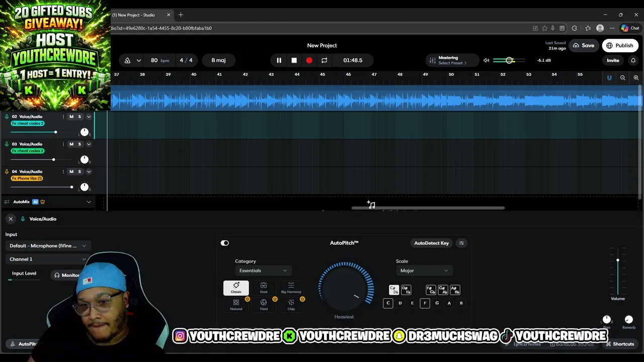Image resolution: width=644 pixels, height=362 pixels.
Task: Select the Chip AutoPitch preset
Action: click(291, 305)
